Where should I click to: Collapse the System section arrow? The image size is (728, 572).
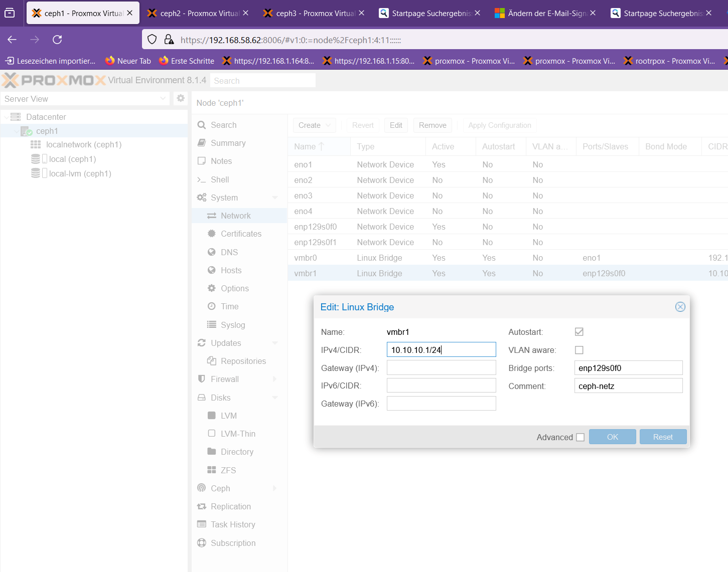coord(275,198)
